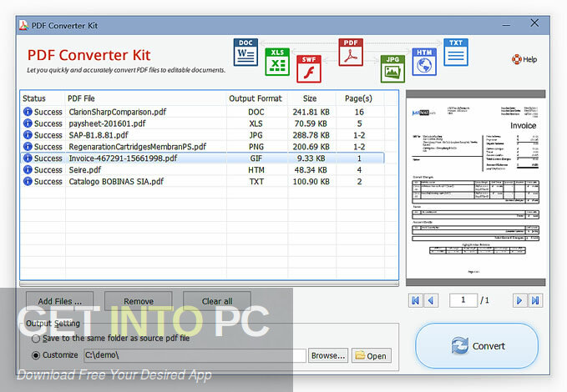The image size is (567, 392).
Task: Click the output path field C:\demo\
Action: click(x=195, y=355)
